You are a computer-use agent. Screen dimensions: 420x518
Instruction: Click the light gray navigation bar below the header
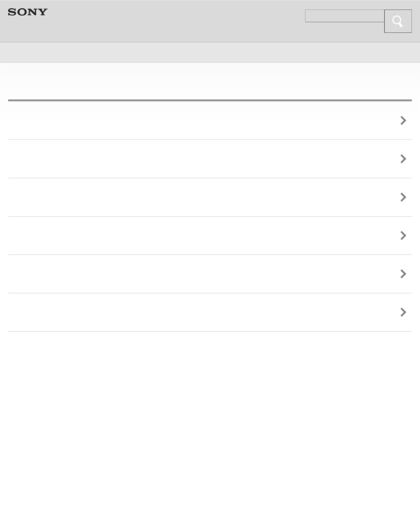[x=209, y=53]
